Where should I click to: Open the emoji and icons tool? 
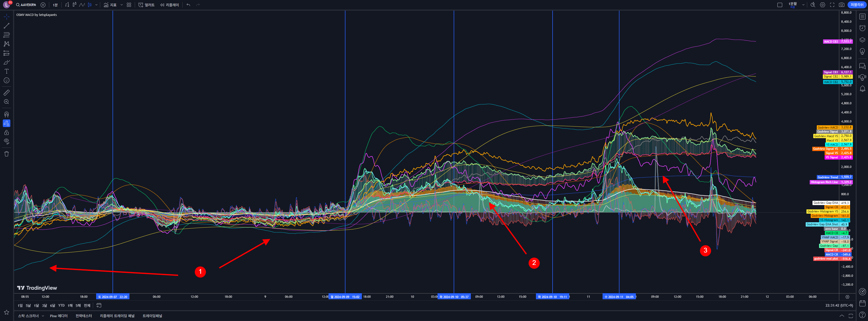coord(6,81)
